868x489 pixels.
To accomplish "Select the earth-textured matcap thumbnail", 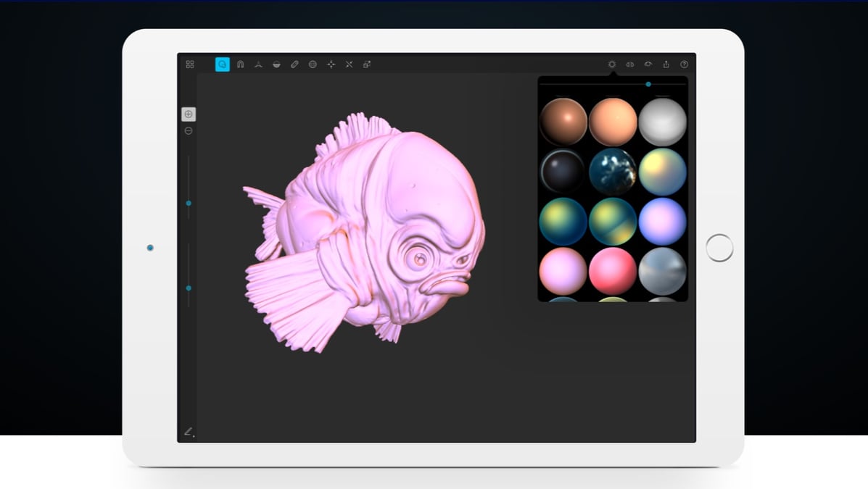I will click(613, 172).
